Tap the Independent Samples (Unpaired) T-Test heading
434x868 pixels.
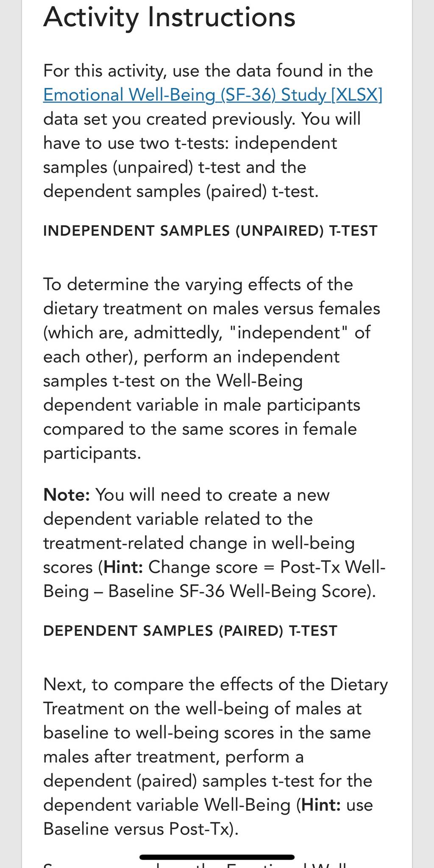pos(210,231)
